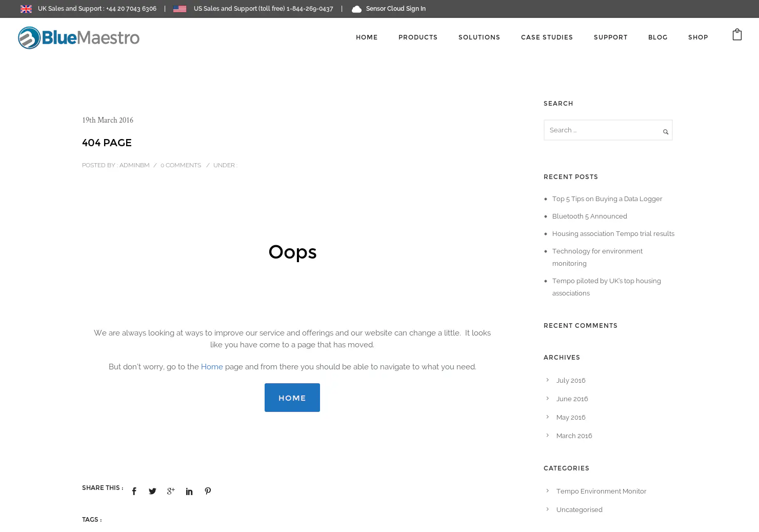Viewport: 759px width, 532px height.
Task: Share on Google Plus
Action: (x=171, y=491)
